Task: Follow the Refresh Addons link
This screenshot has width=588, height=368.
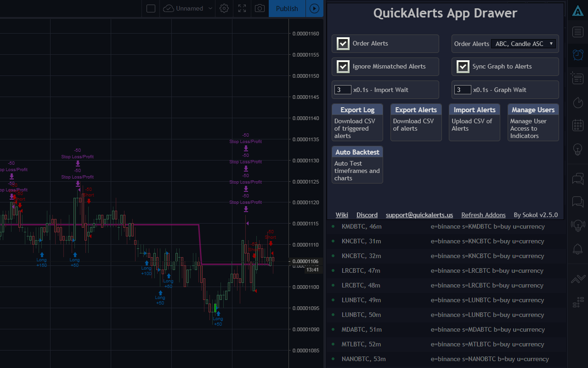Action: (x=483, y=214)
